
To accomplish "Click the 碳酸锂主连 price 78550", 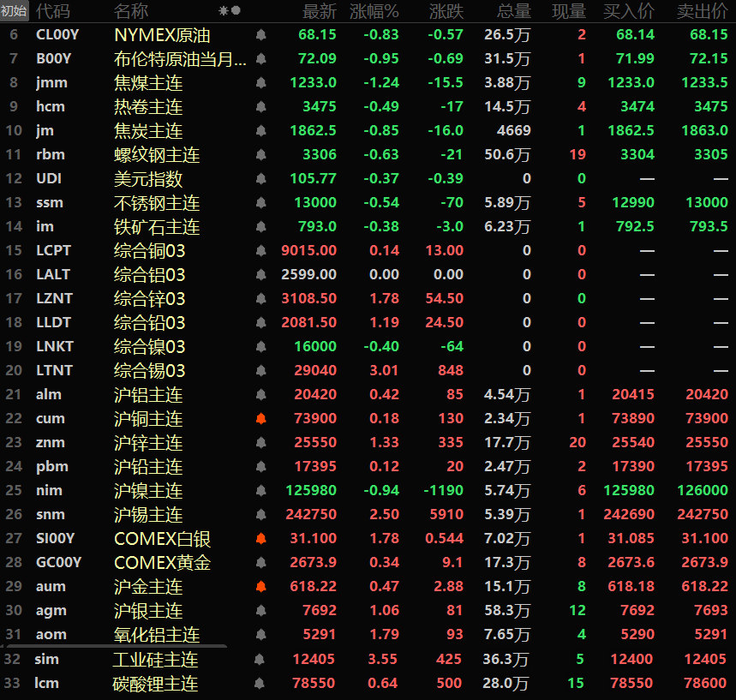I will click(x=314, y=683).
